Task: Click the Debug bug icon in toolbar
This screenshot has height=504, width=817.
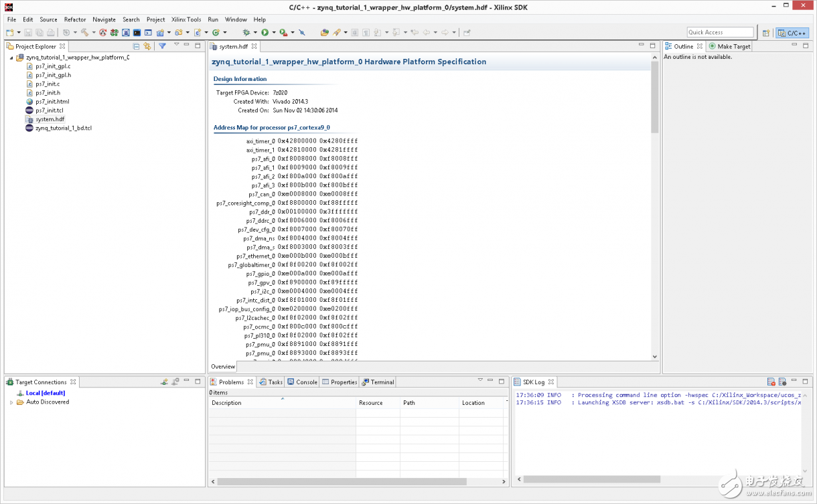Action: [x=246, y=32]
